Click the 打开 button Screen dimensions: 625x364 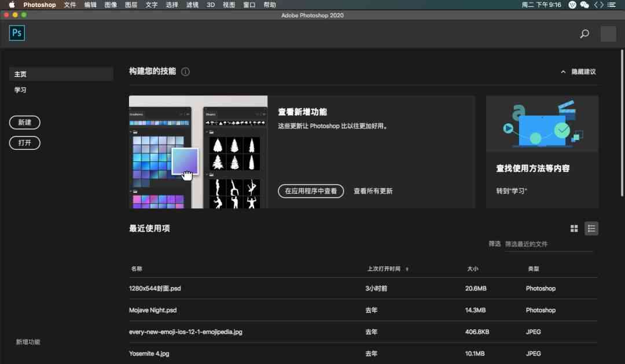click(25, 143)
